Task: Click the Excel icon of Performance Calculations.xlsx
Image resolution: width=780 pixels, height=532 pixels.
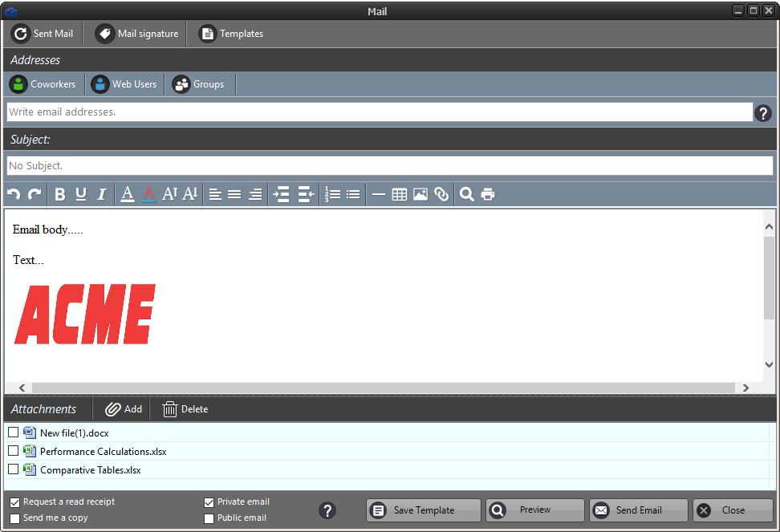Action: (x=30, y=451)
